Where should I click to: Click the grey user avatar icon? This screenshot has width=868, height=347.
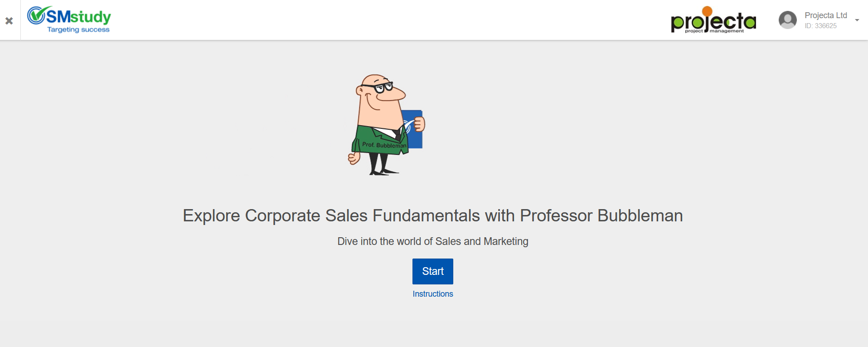787,20
